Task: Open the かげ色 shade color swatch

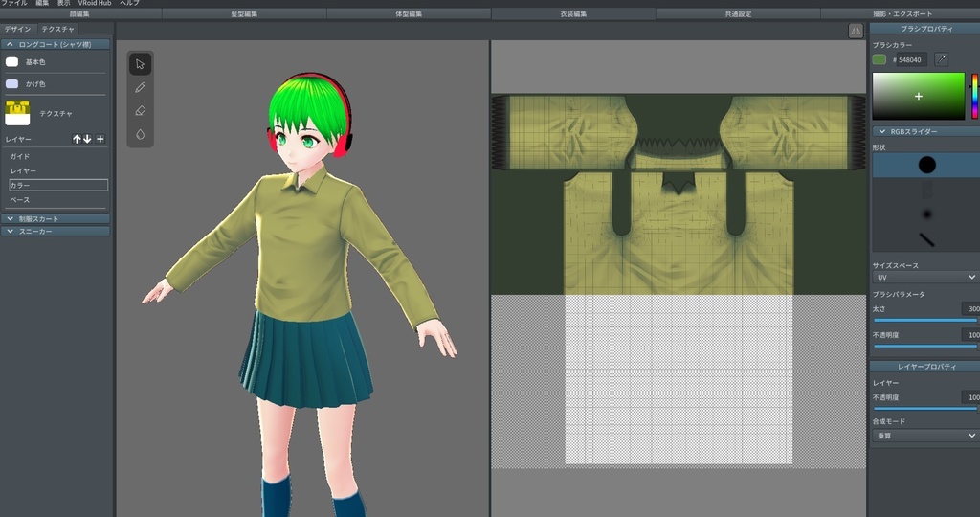Action: point(11,83)
